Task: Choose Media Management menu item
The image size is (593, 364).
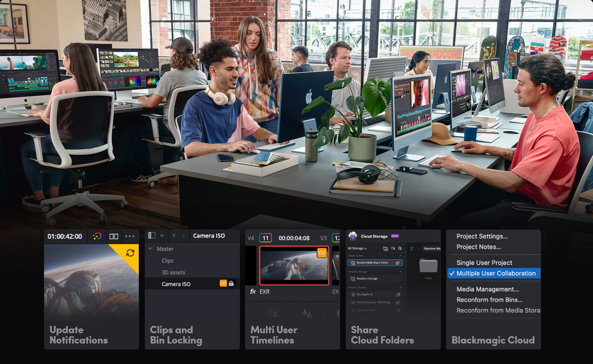Action: [x=487, y=289]
